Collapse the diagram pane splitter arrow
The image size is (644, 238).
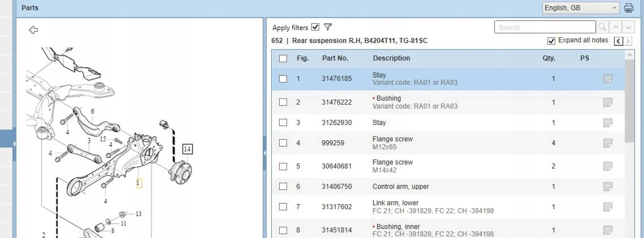pyautogui.click(x=265, y=153)
